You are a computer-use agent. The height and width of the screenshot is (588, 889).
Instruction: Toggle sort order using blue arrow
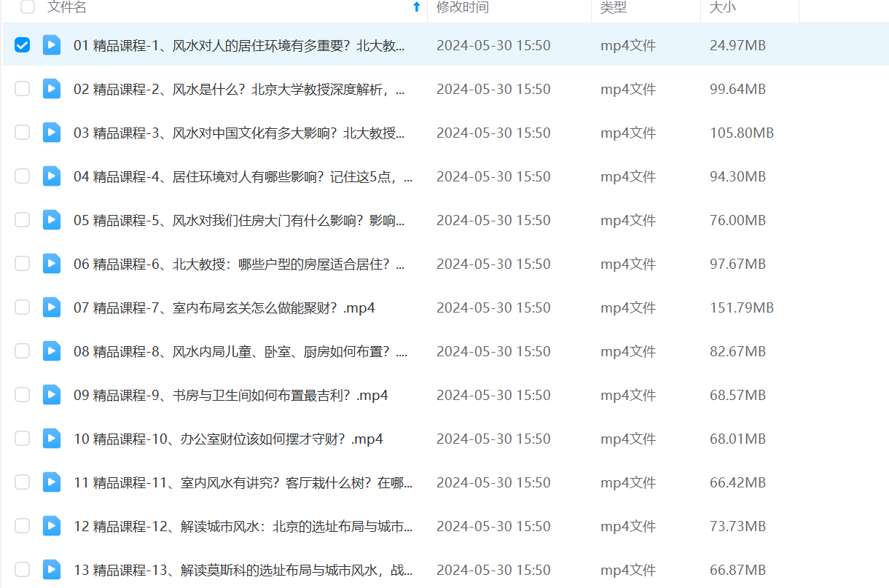click(416, 7)
